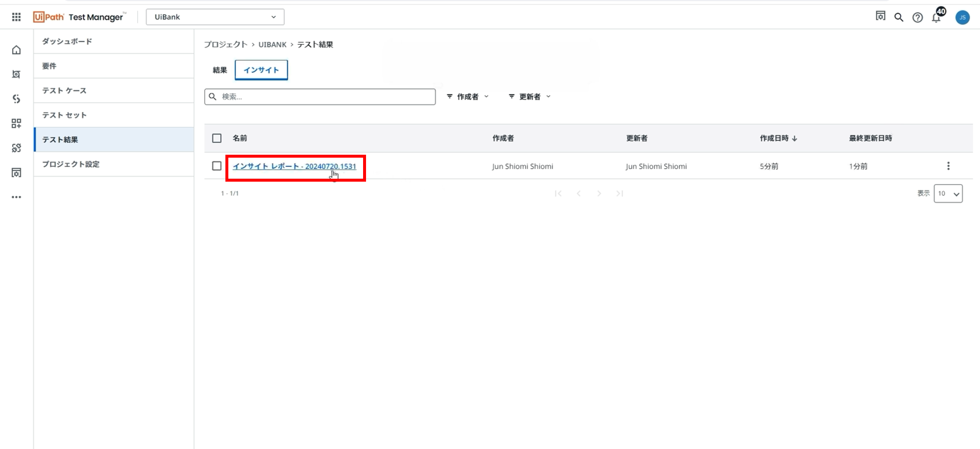This screenshot has height=449, width=980.
Task: Click the 最終更新日時 column header
Action: coord(871,138)
